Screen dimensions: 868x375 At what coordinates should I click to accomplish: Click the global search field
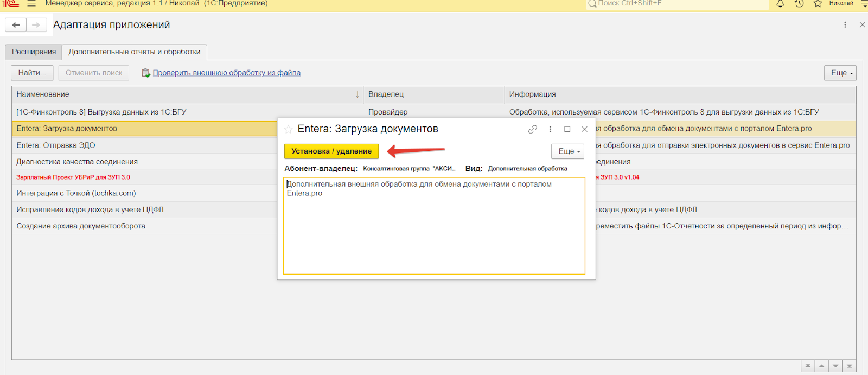[678, 3]
